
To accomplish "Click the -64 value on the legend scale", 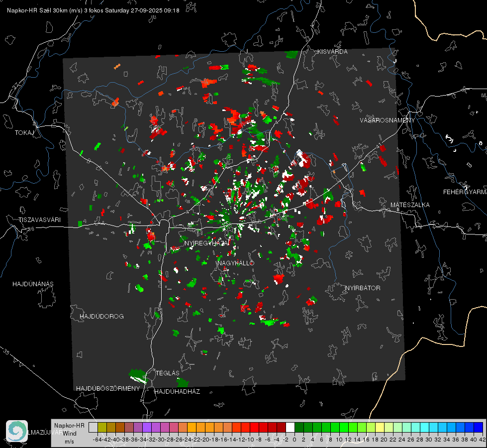I will [x=97, y=440].
